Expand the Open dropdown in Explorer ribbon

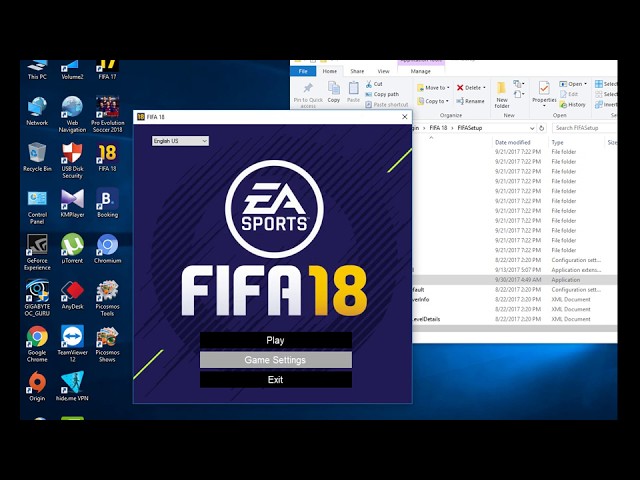click(585, 84)
